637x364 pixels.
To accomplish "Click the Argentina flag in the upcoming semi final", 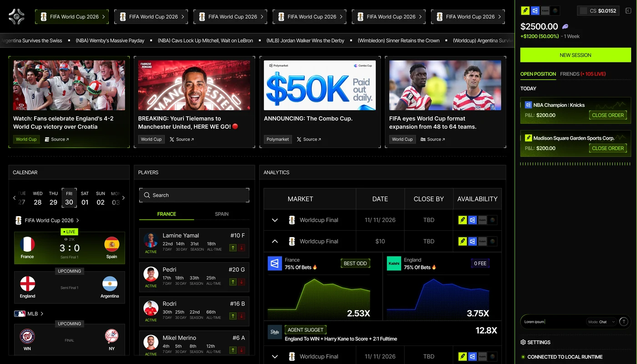I will pos(110,284).
